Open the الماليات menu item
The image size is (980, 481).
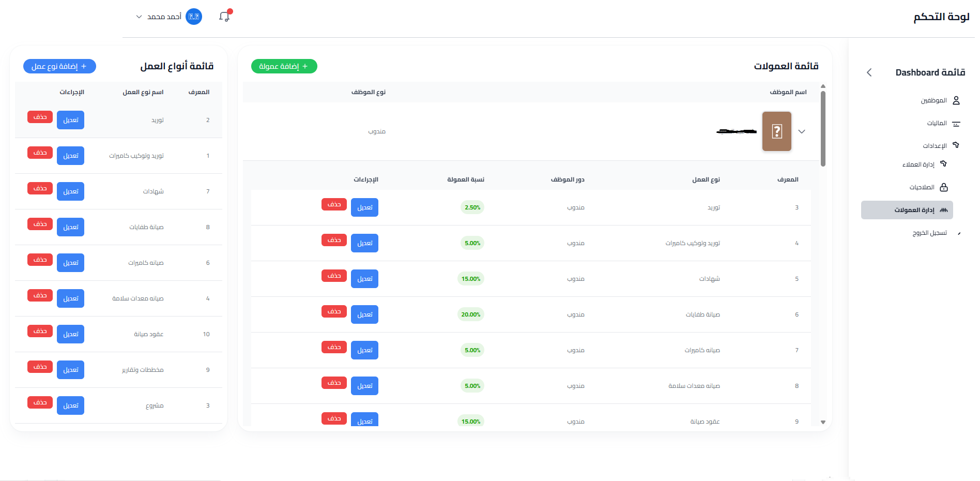pos(937,123)
